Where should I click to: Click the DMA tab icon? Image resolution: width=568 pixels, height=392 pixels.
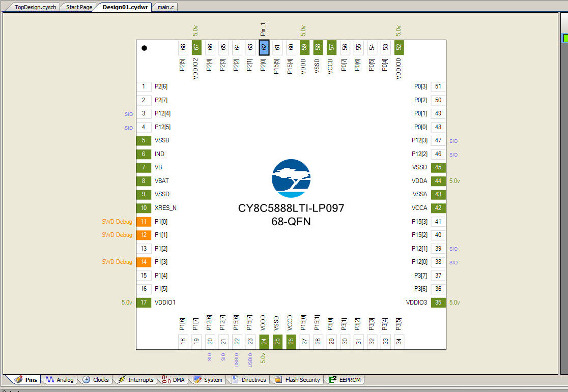click(166, 380)
